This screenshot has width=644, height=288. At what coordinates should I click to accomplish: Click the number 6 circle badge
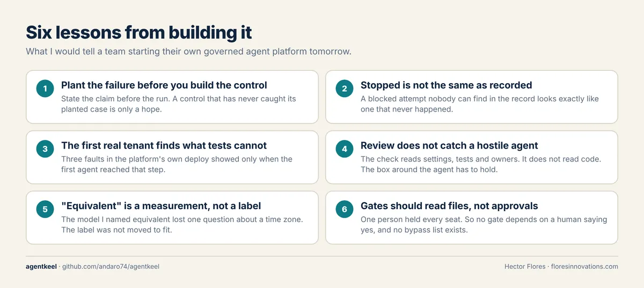tap(345, 210)
